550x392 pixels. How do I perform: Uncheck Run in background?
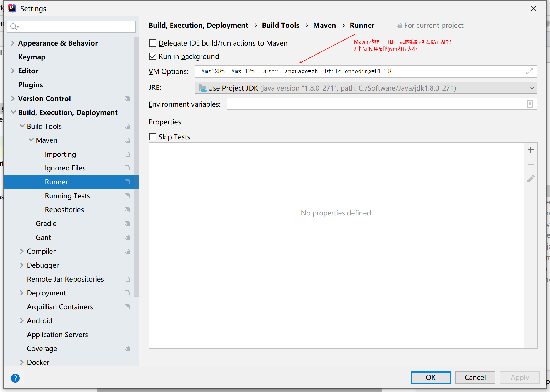tap(153, 56)
